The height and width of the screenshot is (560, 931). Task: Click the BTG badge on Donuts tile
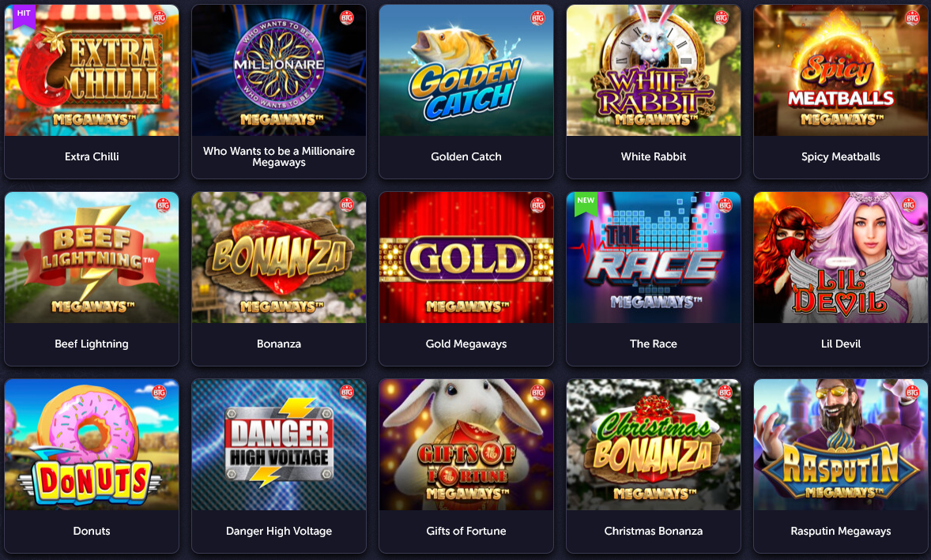click(x=159, y=392)
